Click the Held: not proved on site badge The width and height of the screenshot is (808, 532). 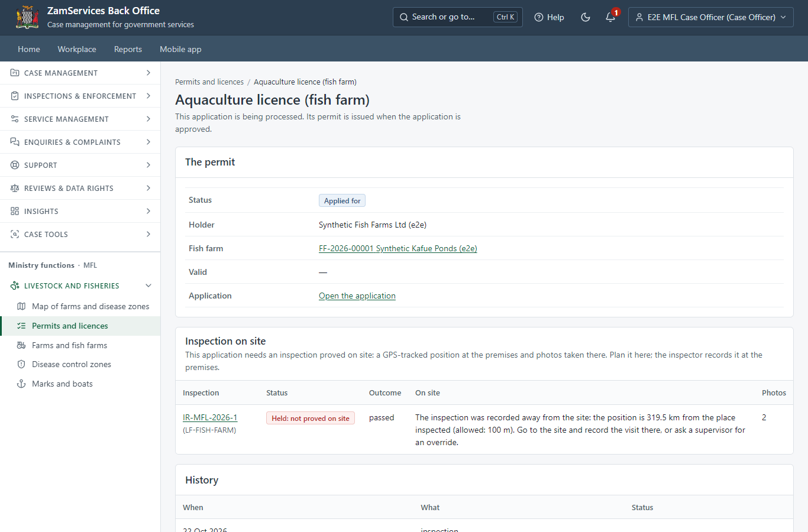pyautogui.click(x=311, y=418)
